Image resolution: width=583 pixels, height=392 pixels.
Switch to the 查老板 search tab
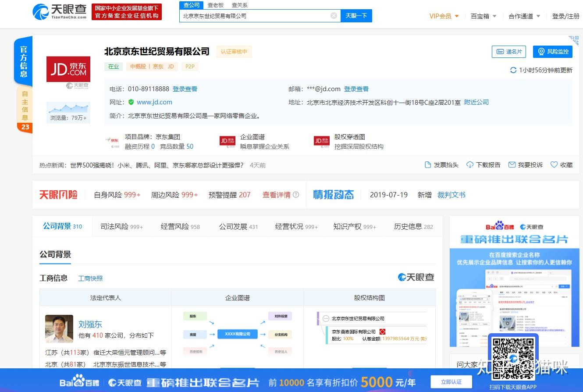pyautogui.click(x=216, y=5)
